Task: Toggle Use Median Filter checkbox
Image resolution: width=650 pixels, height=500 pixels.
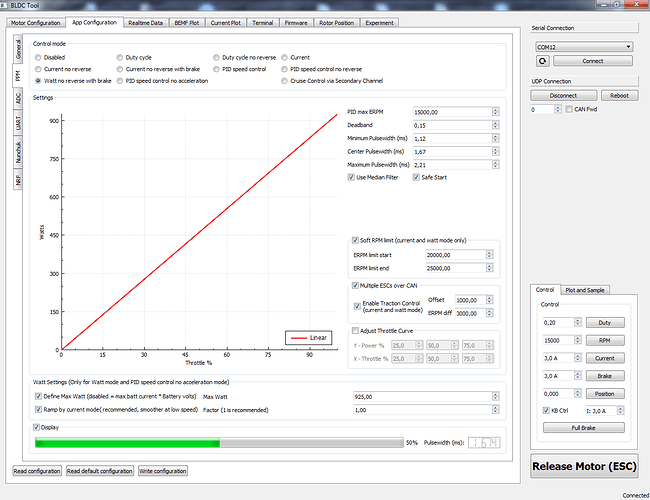Action: [x=351, y=177]
